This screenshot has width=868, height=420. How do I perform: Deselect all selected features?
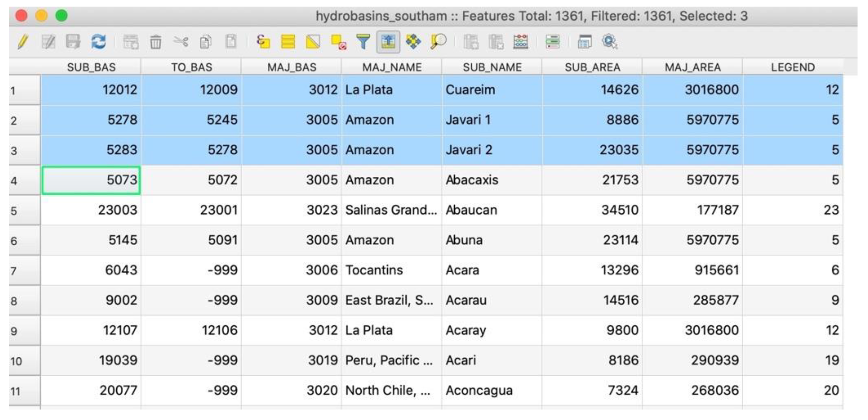(338, 42)
